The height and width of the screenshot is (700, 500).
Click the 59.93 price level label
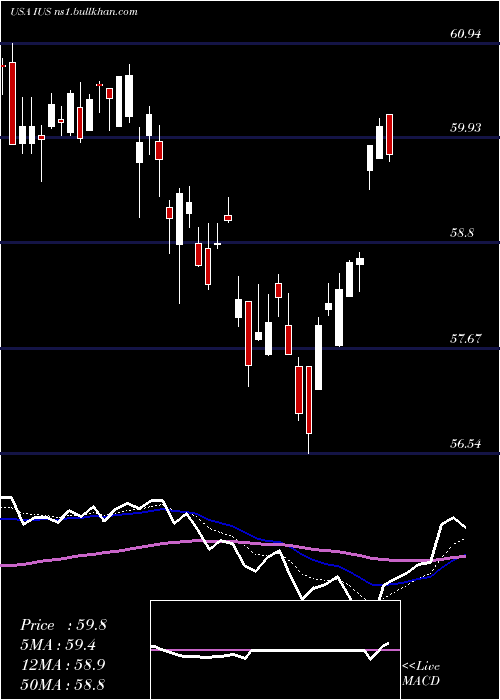pyautogui.click(x=466, y=128)
